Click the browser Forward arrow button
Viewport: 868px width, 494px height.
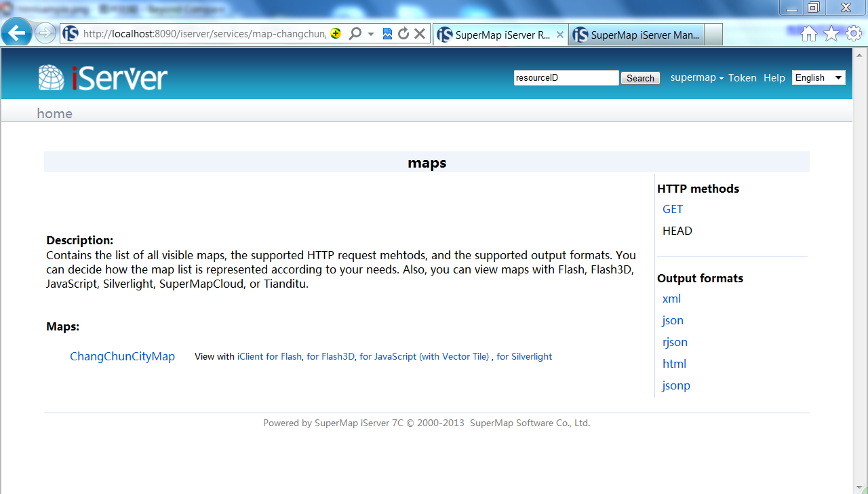click(x=45, y=33)
